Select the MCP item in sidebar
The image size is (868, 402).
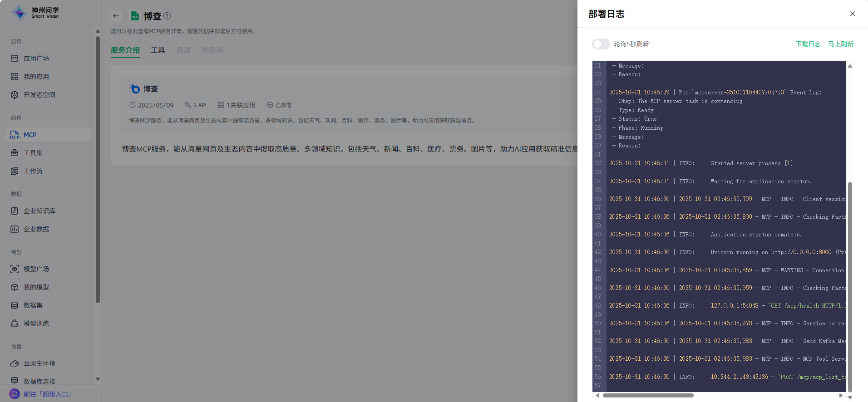[30, 135]
